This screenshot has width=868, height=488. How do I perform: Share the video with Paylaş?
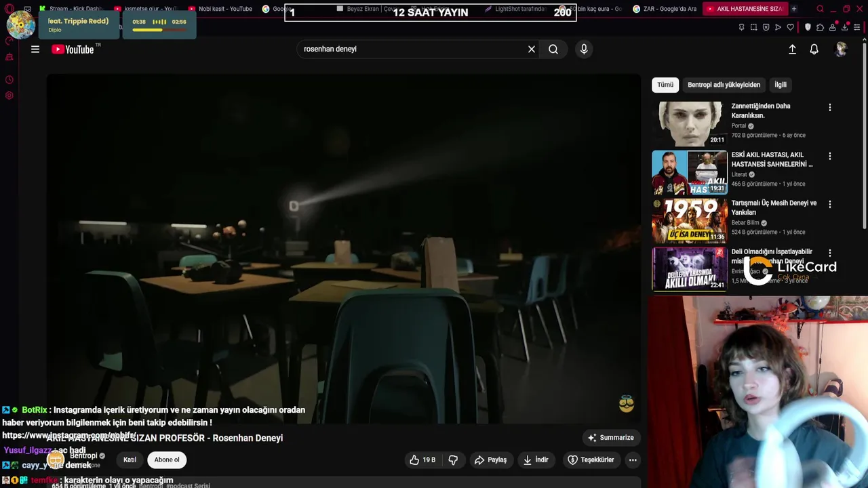(x=490, y=460)
